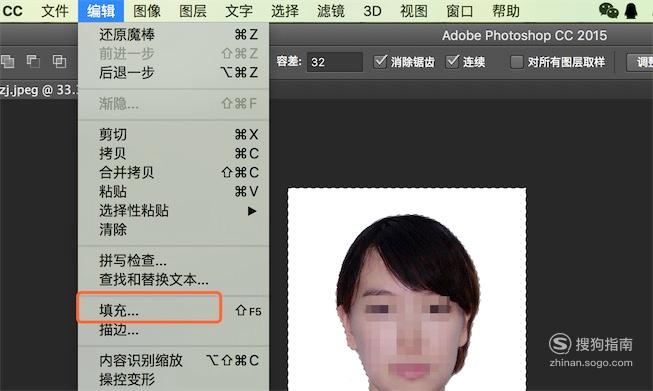Image resolution: width=653 pixels, height=391 pixels.
Task: Choose 查找和替换文本... menu item
Action: pos(173,280)
